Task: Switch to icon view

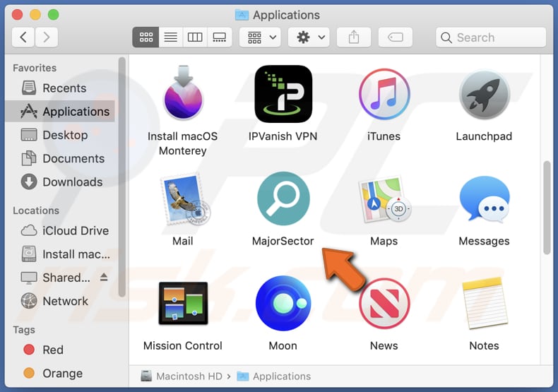Action: click(146, 37)
